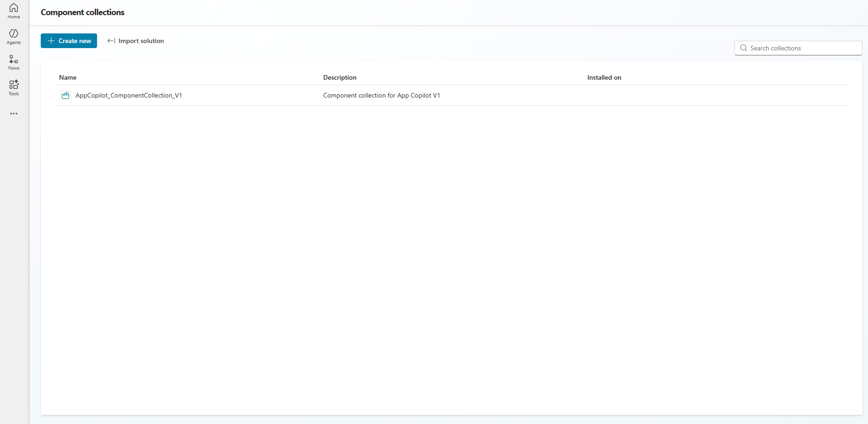
Task: Expand the More ellipsis menu in sidebar
Action: click(14, 114)
